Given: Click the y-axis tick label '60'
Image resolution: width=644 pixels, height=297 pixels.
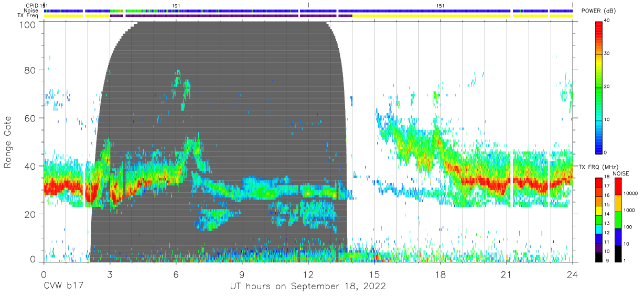Looking at the screenshot, I should (30, 118).
